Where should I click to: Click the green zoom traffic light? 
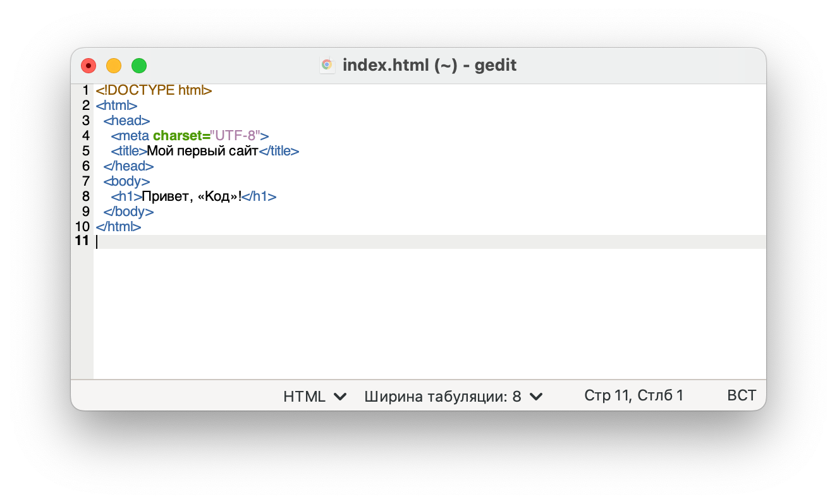pyautogui.click(x=138, y=65)
